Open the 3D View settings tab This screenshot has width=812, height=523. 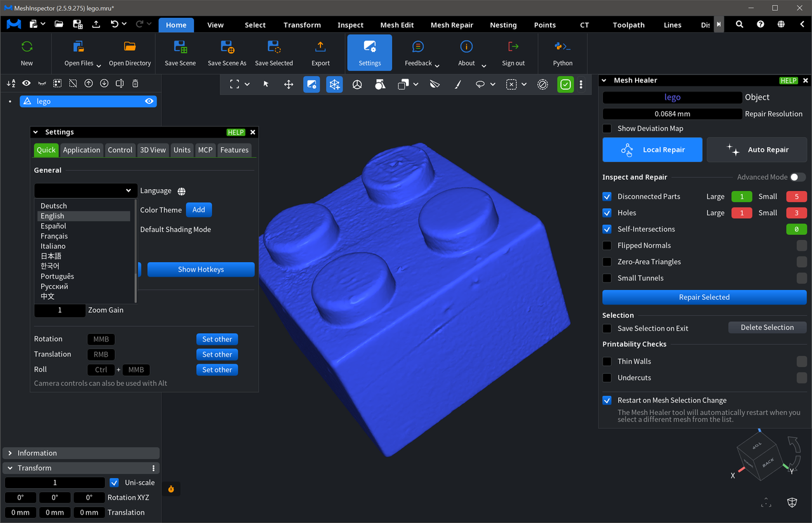tap(153, 150)
